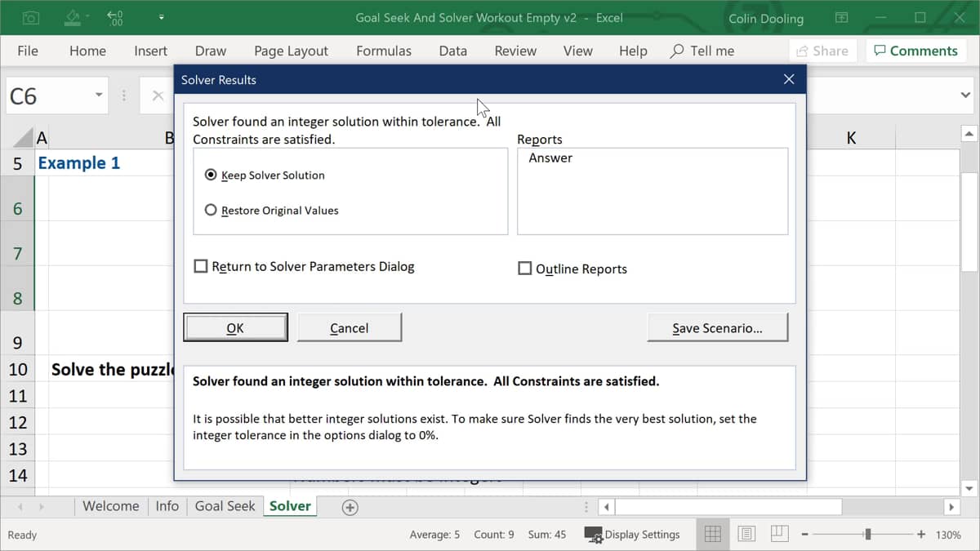The height and width of the screenshot is (551, 980).
Task: Click the vertical scrollbar down arrow
Action: point(969,488)
